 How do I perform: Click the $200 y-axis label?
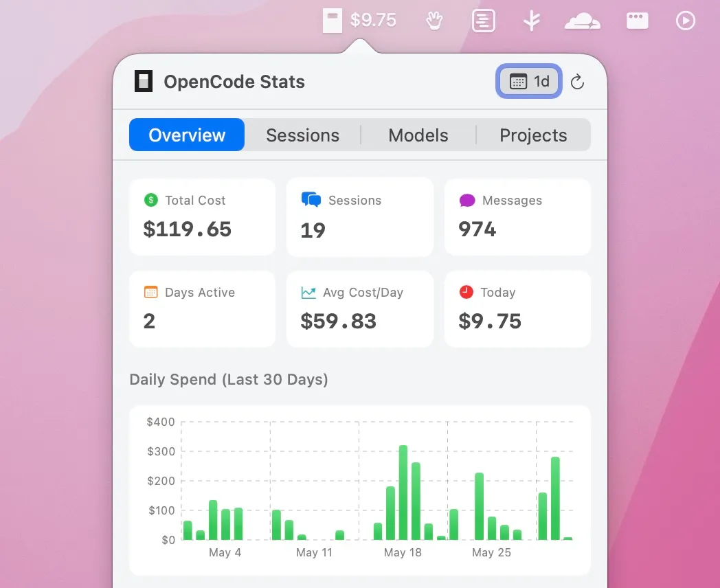(x=161, y=481)
